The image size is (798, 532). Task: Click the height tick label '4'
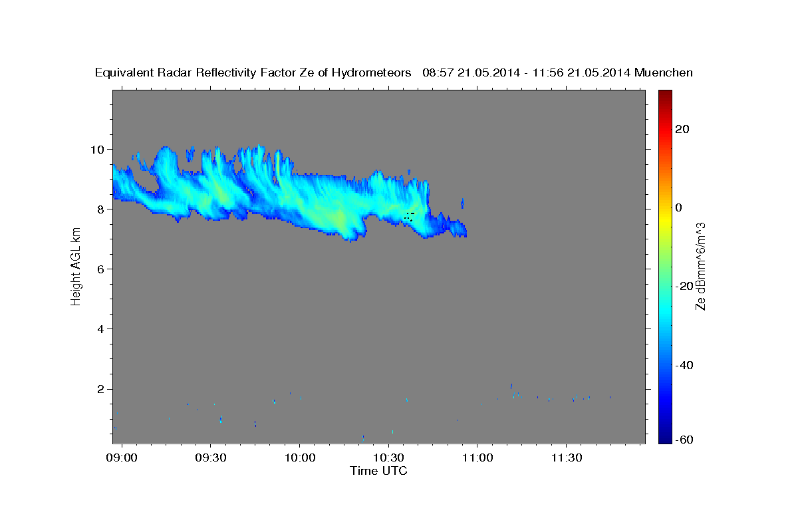pyautogui.click(x=101, y=329)
